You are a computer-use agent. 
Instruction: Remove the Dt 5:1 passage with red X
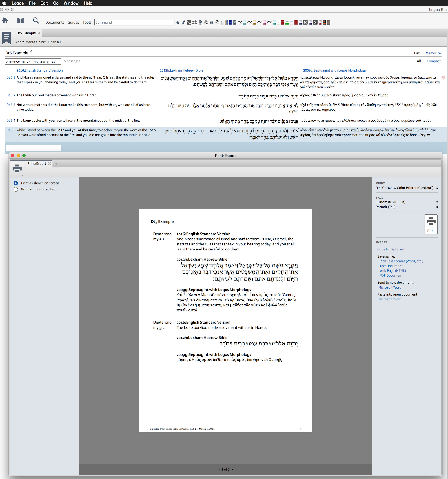coord(443,77)
